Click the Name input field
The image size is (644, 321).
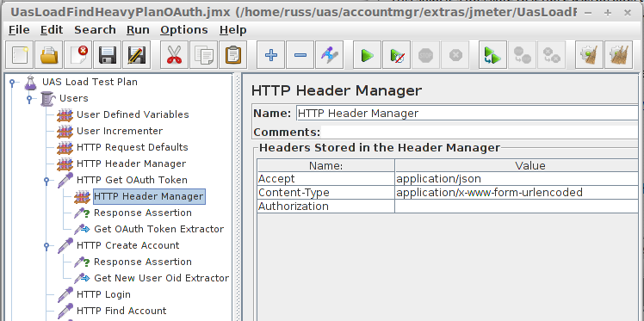467,114
